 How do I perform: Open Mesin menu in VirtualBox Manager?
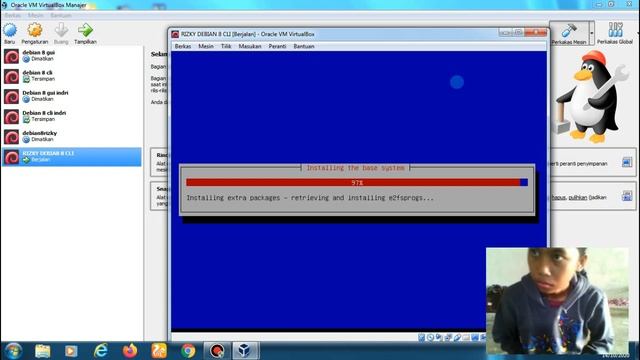36,15
